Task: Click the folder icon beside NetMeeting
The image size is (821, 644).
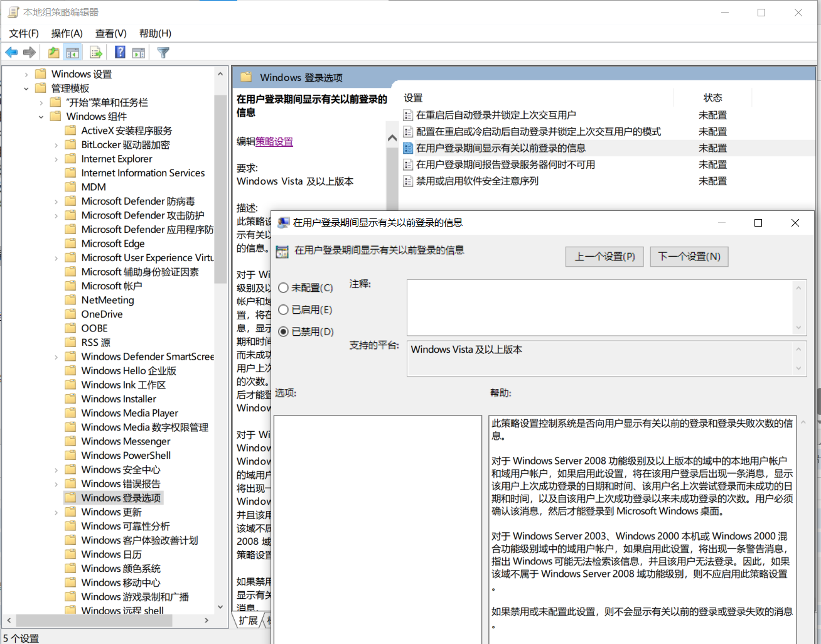Action: 70,299
